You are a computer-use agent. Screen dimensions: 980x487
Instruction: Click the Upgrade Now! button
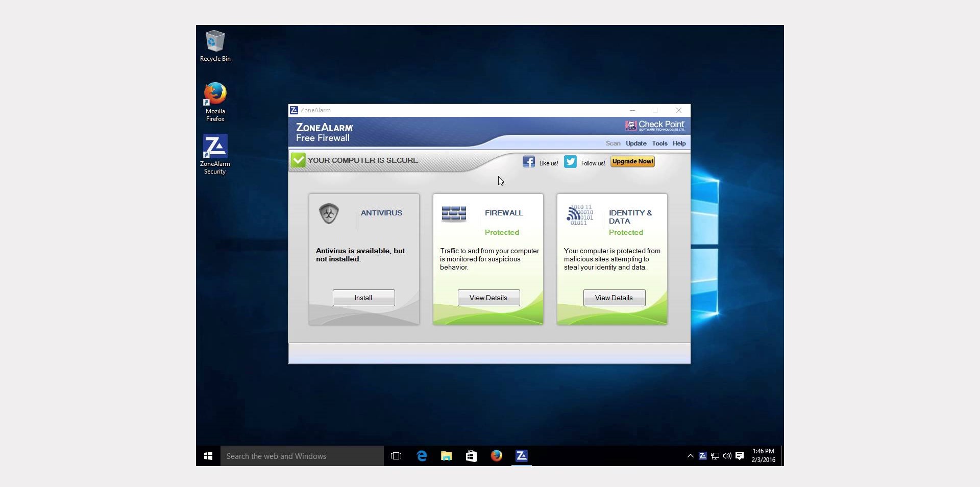click(x=632, y=161)
